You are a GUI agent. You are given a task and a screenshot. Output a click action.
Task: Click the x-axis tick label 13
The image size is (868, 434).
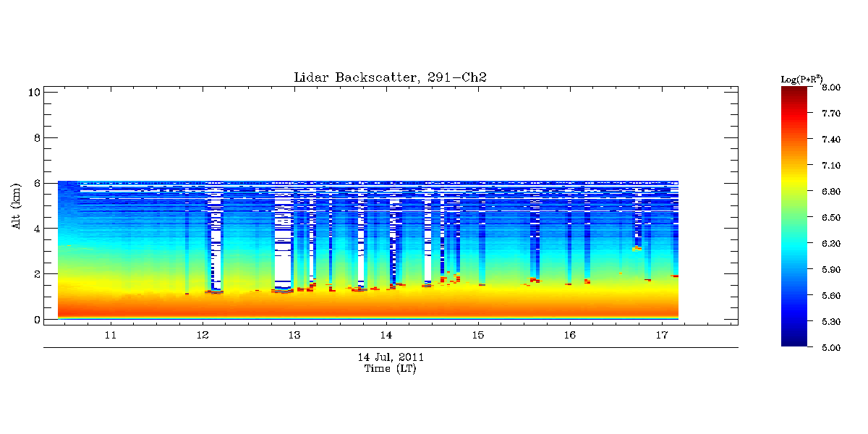tap(294, 336)
